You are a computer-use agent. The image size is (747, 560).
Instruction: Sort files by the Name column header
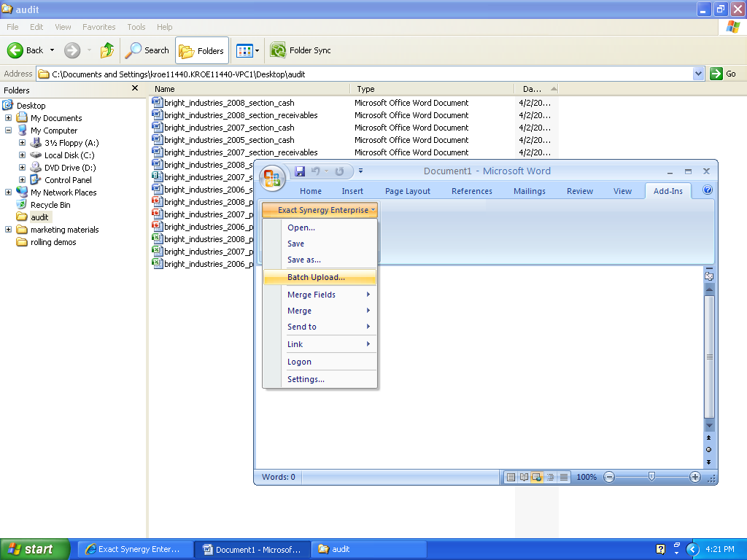point(249,89)
